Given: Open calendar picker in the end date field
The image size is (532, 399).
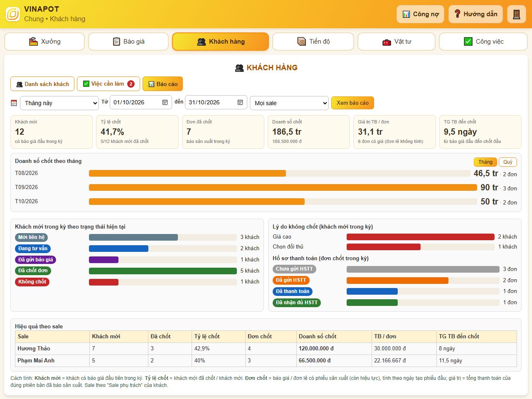Looking at the screenshot, I should point(240,102).
